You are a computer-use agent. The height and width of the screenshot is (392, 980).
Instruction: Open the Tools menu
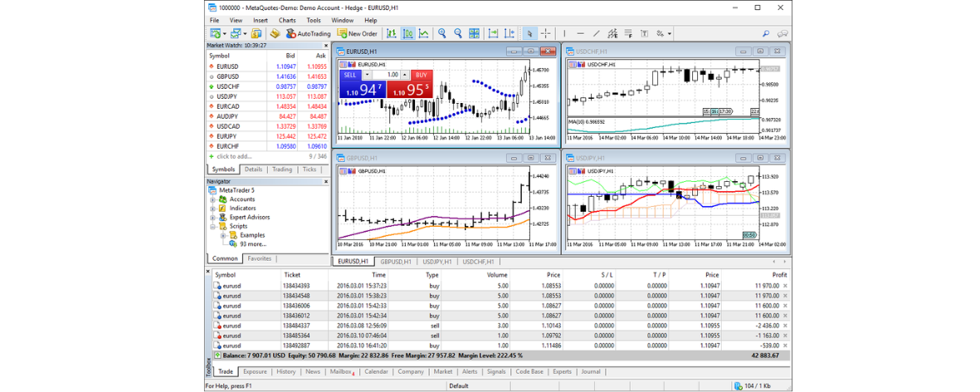[x=314, y=20]
